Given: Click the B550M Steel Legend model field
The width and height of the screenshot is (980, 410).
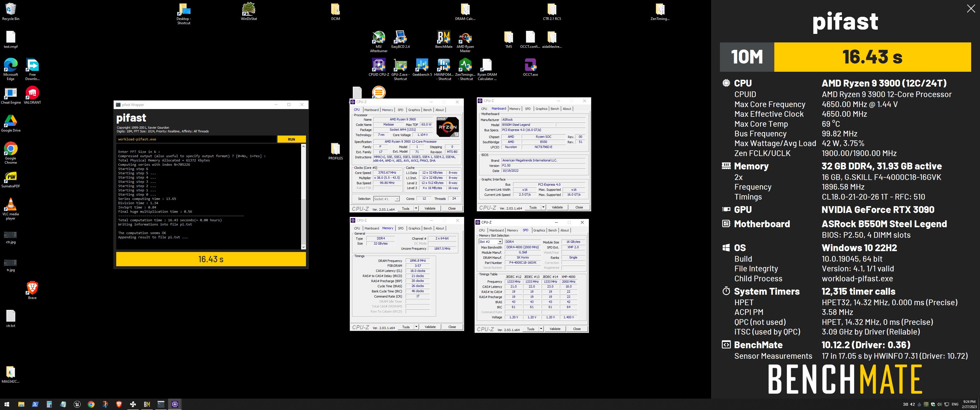Looking at the screenshot, I should (x=528, y=125).
